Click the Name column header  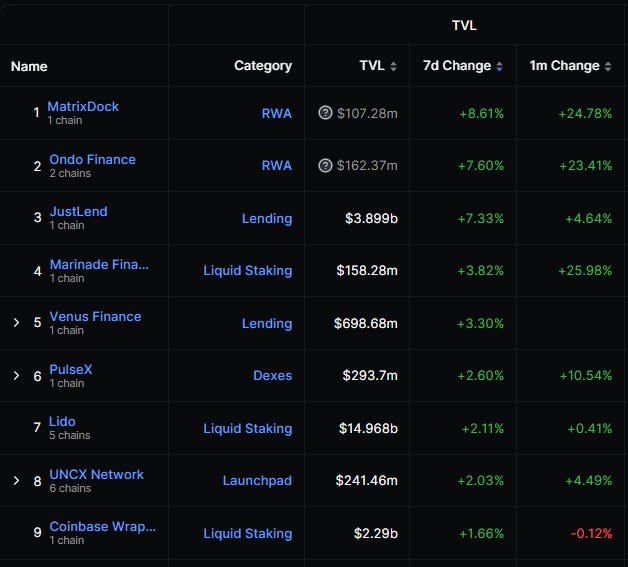(29, 66)
